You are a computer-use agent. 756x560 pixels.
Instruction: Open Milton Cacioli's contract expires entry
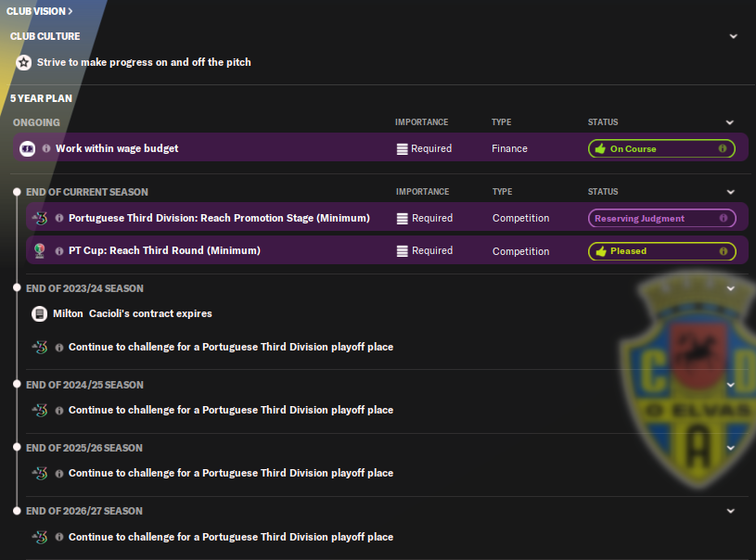point(132,313)
